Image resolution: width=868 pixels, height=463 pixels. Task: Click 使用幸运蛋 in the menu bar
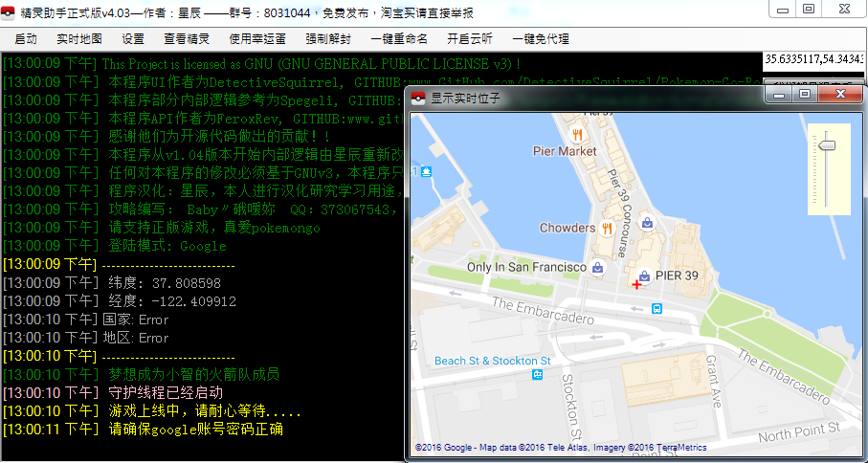(257, 39)
